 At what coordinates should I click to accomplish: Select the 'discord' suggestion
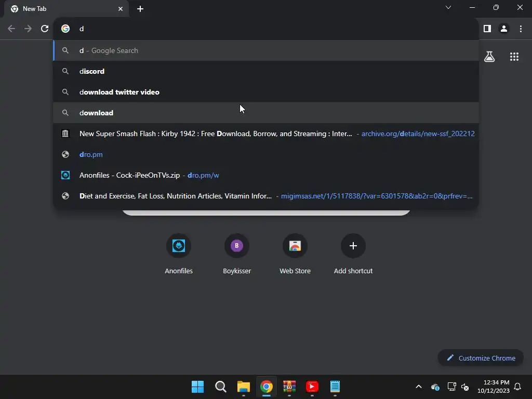[x=266, y=71]
